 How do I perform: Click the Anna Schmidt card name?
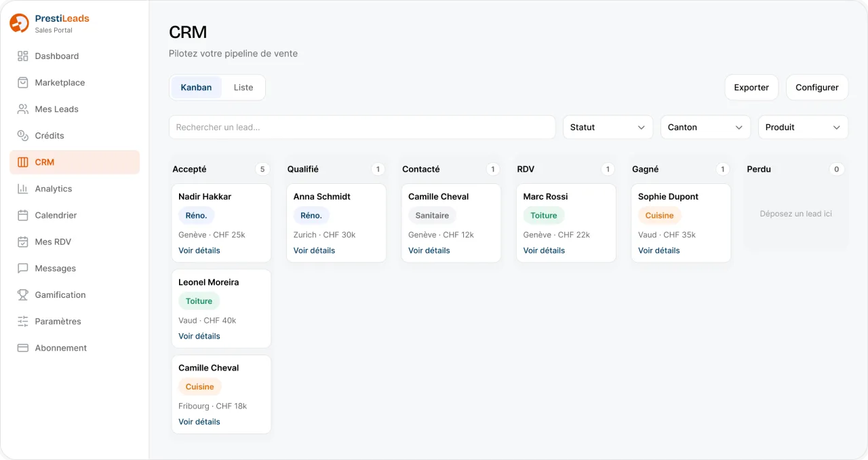coord(322,197)
